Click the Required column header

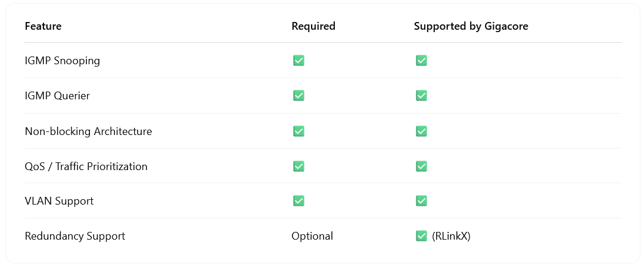[x=313, y=26]
